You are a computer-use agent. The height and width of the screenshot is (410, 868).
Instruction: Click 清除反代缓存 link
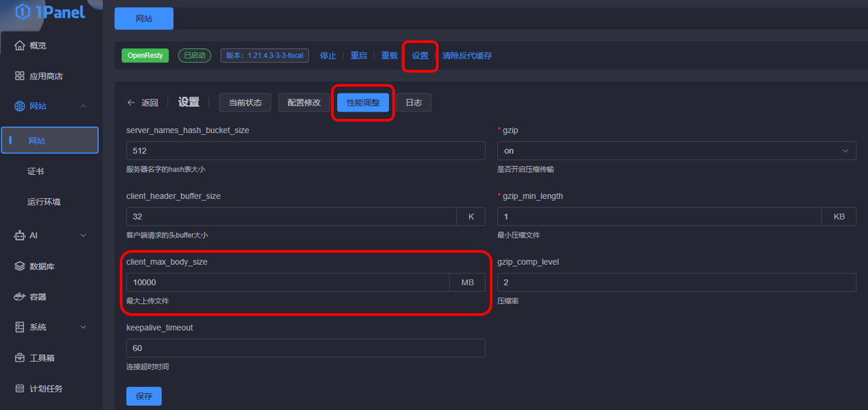coord(467,56)
